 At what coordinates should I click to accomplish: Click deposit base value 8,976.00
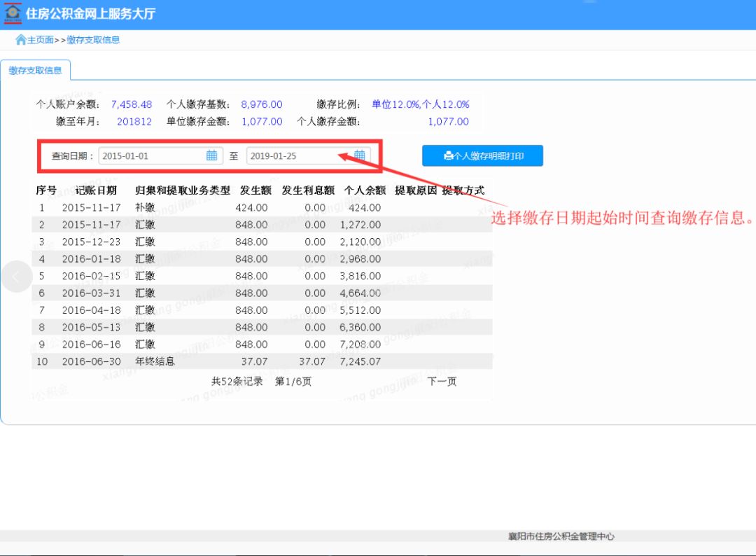[262, 104]
